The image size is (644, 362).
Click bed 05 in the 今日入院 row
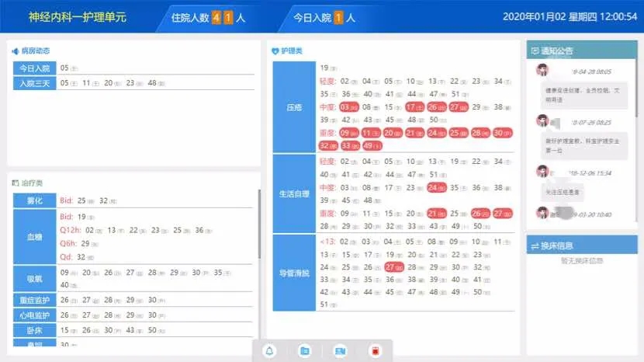click(x=68, y=68)
